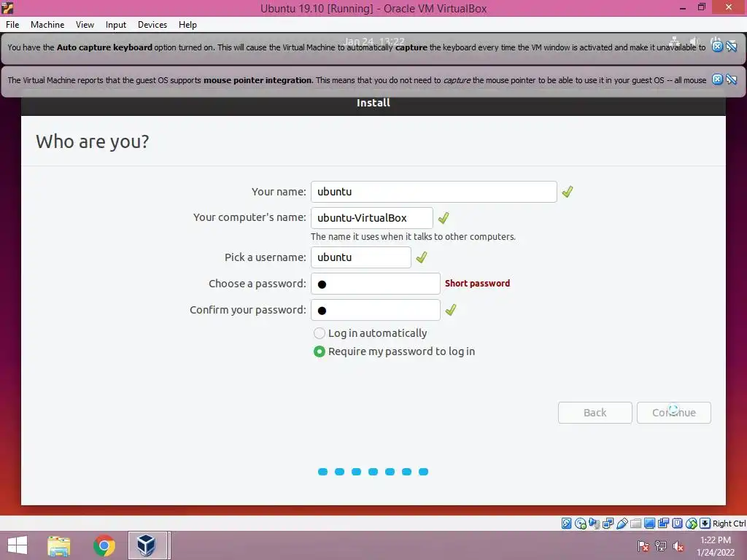Click 'The name it uses when it talks' hint
Viewport: 747px width, 560px height.
pos(413,237)
